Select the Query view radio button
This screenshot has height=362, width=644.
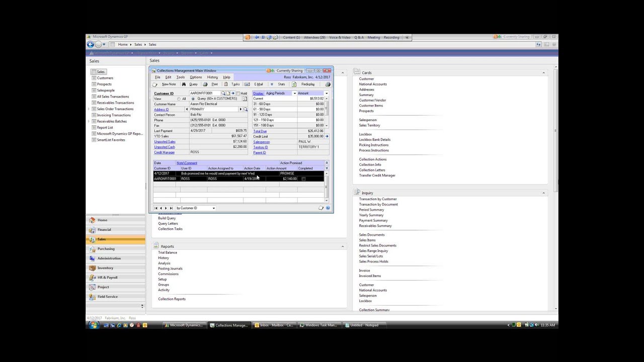tap(194, 99)
